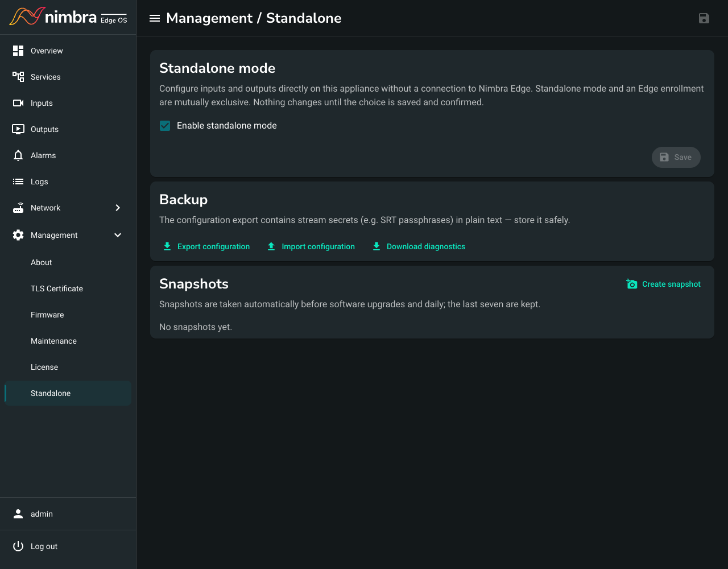Click the admin user icon

(x=18, y=514)
